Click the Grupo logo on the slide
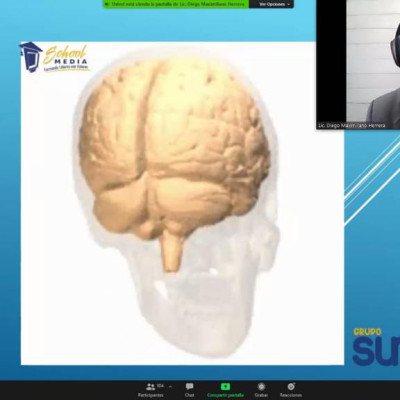The image size is (400, 400). [377, 348]
